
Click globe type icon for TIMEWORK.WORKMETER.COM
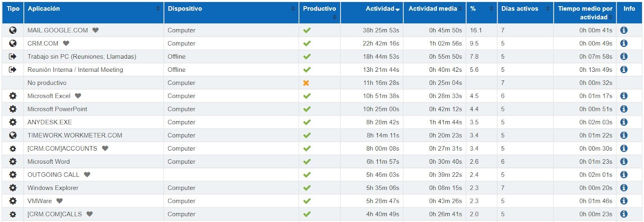click(13, 135)
